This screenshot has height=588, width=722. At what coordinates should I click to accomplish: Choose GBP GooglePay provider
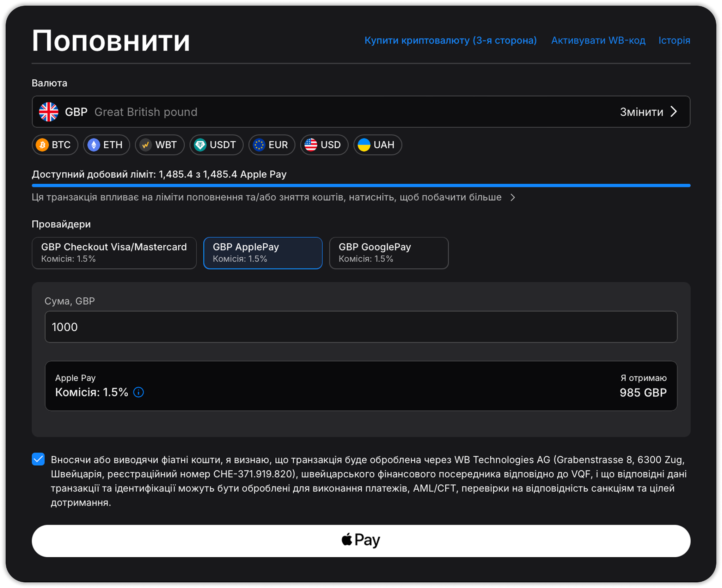tap(389, 253)
